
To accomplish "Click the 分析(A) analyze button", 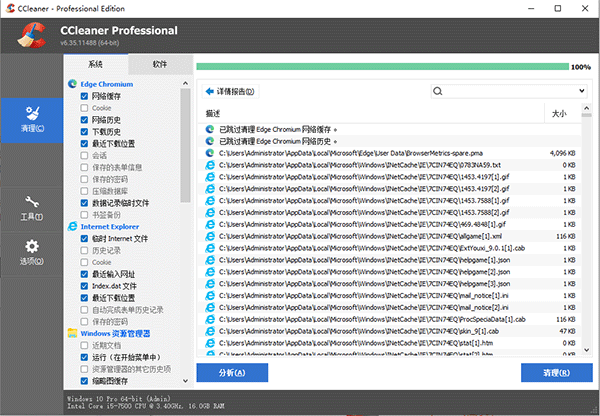I will tap(232, 373).
